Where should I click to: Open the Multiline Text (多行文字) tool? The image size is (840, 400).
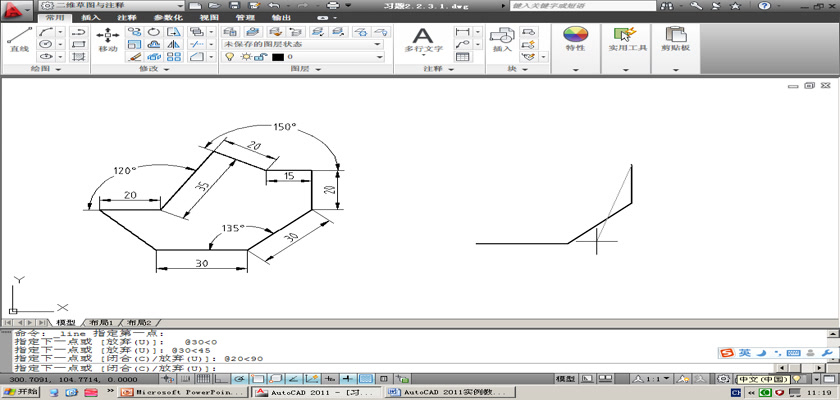pos(423,41)
